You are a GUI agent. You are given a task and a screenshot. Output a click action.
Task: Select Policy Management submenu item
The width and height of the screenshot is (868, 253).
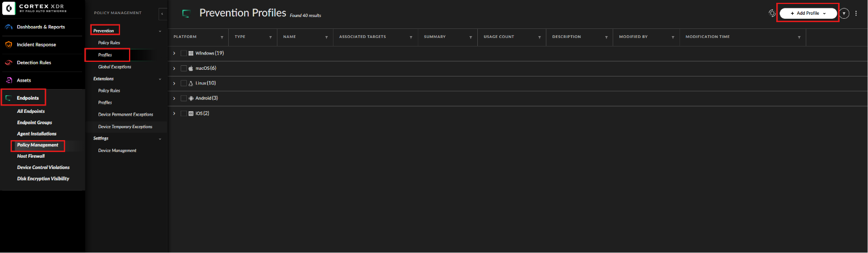click(37, 145)
